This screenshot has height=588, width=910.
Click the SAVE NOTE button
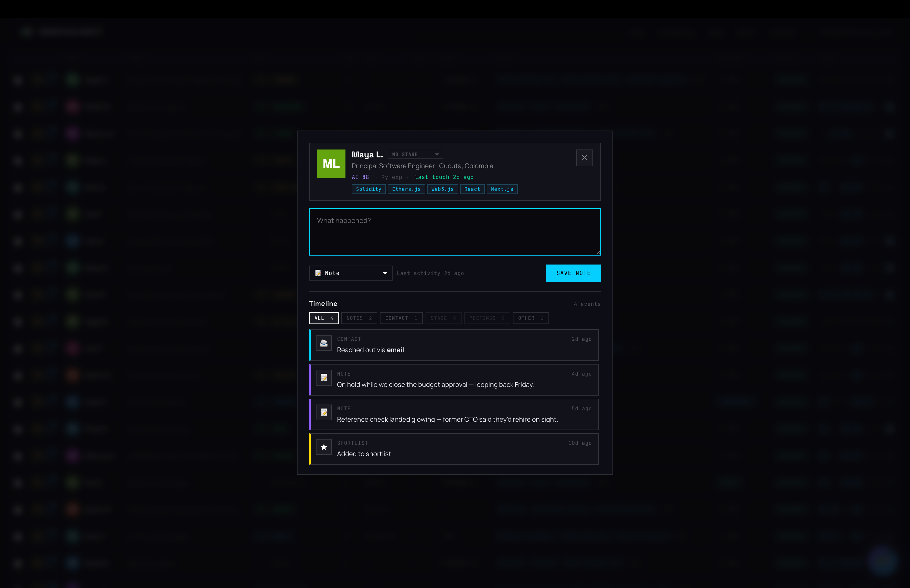pyautogui.click(x=573, y=273)
